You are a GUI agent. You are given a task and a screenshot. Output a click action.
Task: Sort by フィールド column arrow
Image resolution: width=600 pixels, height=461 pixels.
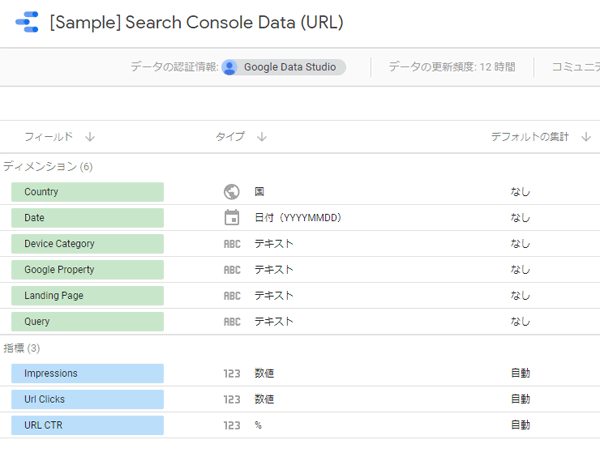point(90,137)
